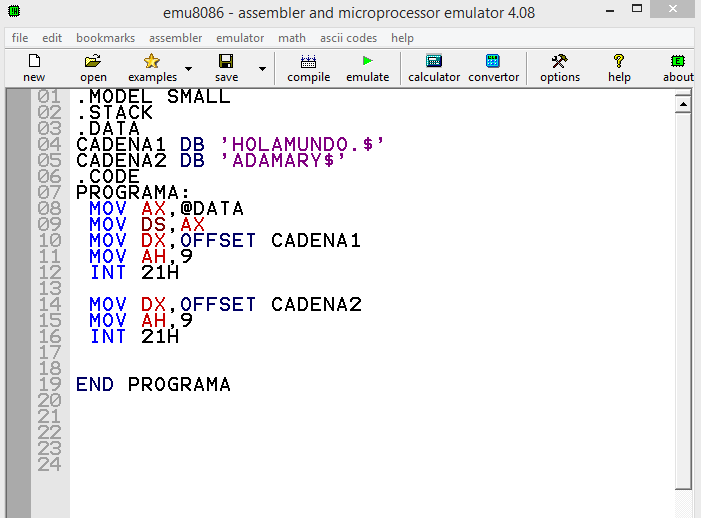Click 'OFFSET CADENA2' on line 14
This screenshot has width=701, height=518.
271,304
